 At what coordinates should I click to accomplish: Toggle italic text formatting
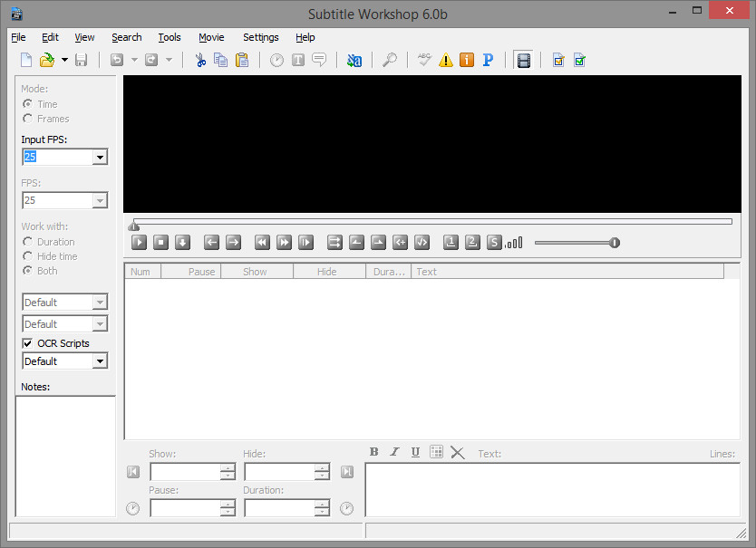[395, 452]
